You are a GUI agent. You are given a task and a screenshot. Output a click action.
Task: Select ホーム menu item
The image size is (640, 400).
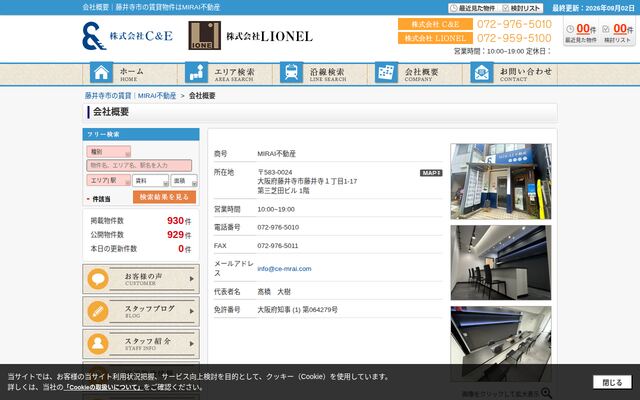coord(130,74)
